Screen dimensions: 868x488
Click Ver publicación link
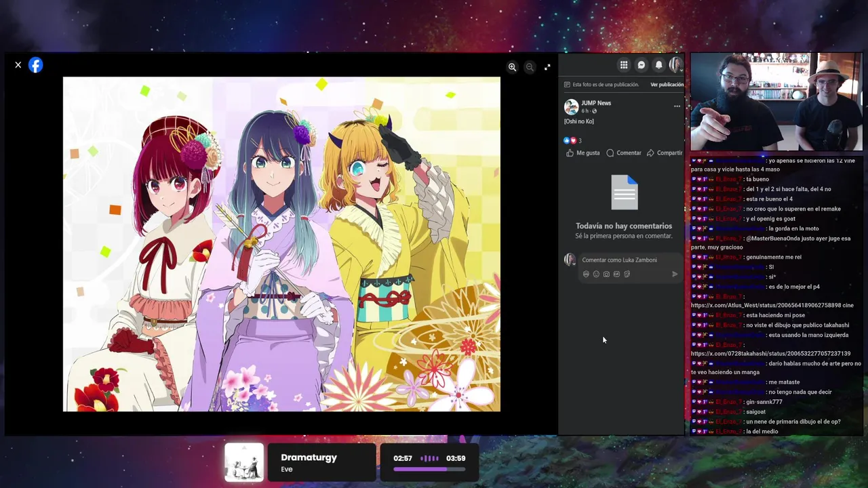[x=667, y=85]
